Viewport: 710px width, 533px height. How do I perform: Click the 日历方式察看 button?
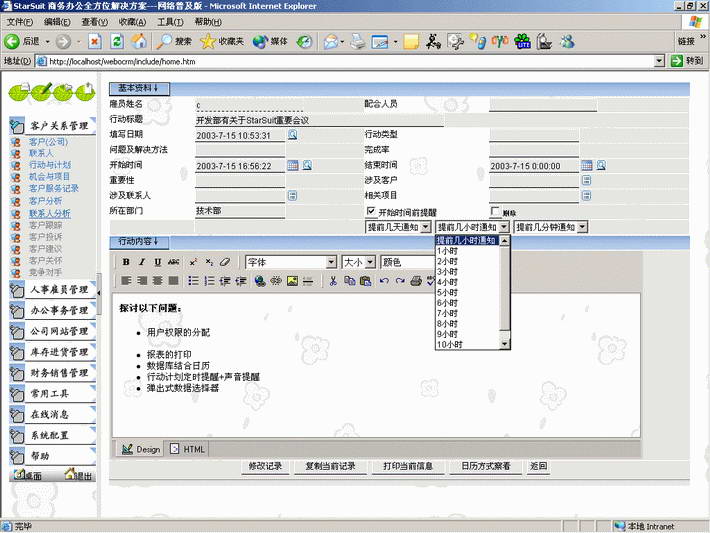tap(485, 466)
